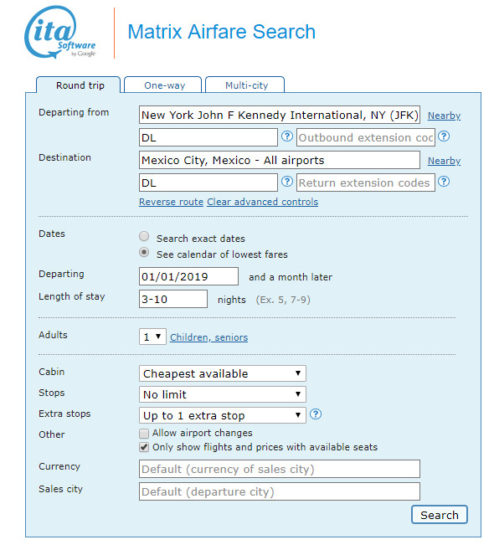494x550 pixels.
Task: Open help icon beside outbound extension codes
Action: pyautogui.click(x=444, y=136)
